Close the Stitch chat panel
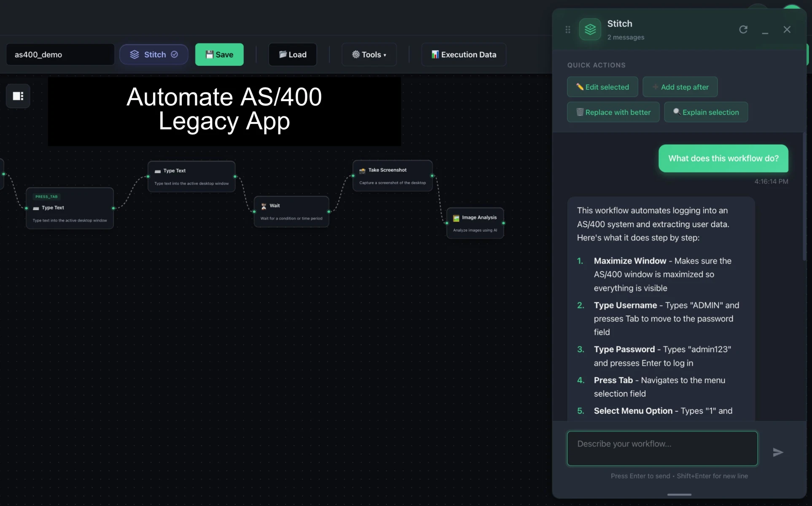Viewport: 812px width, 506px height. 787,30
